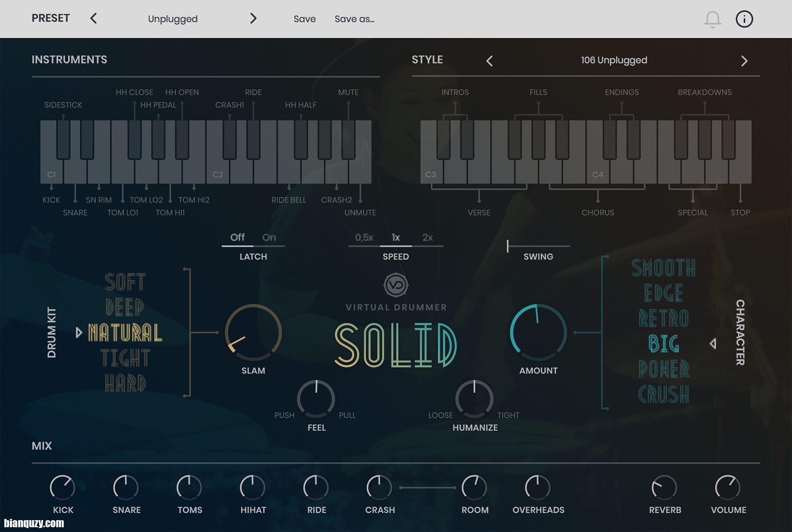Click the Reverb knob
Image resolution: width=792 pixels, height=532 pixels.
click(664, 488)
